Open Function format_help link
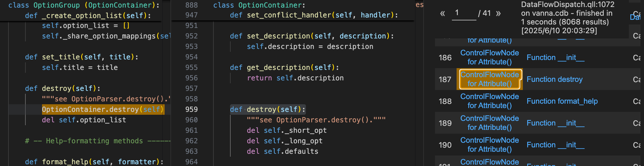Image resolution: width=644 pixels, height=166 pixels. coord(562,101)
